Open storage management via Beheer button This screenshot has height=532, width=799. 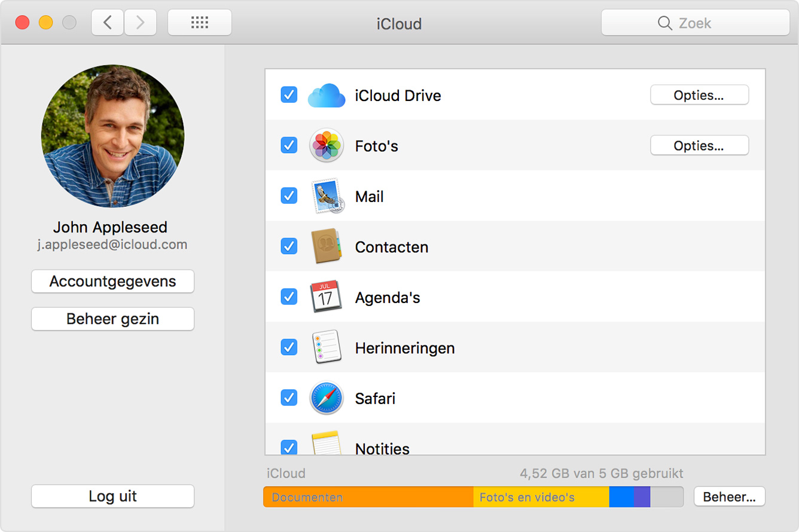click(x=729, y=496)
